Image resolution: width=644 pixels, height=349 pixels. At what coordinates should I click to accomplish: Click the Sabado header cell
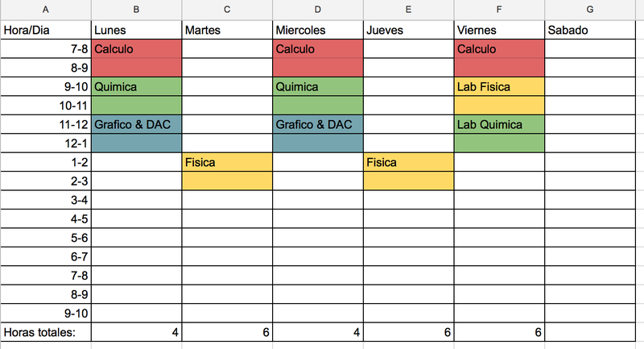click(590, 30)
